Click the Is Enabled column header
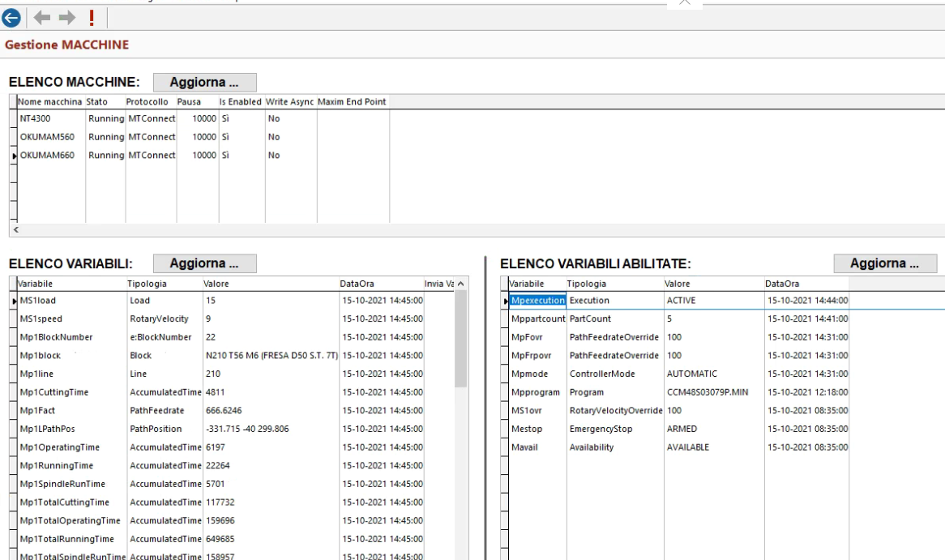The image size is (945, 560). coord(240,101)
